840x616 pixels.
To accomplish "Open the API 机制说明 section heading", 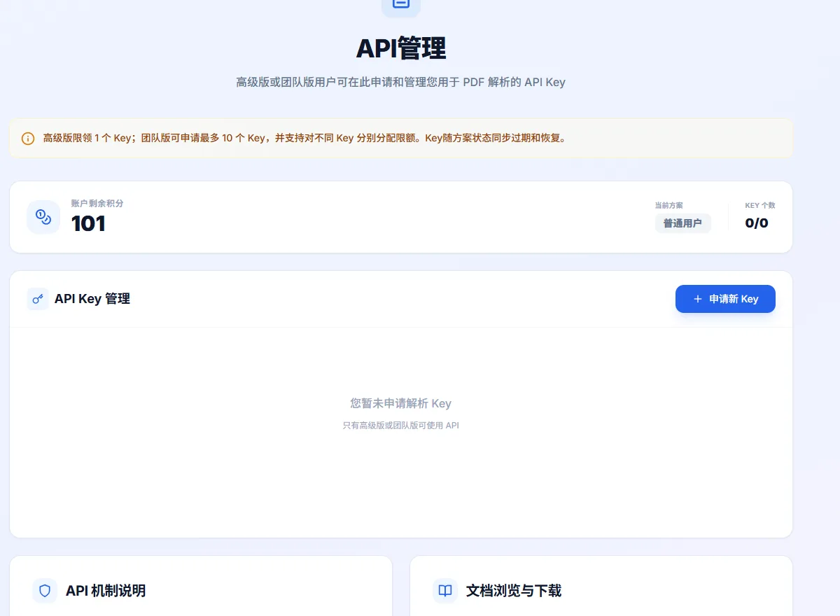I will coord(106,591).
